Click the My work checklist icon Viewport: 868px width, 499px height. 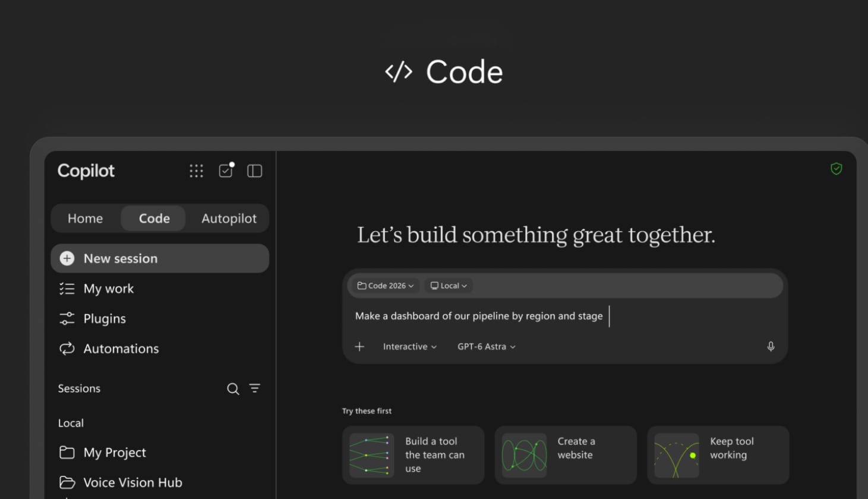[x=67, y=289]
